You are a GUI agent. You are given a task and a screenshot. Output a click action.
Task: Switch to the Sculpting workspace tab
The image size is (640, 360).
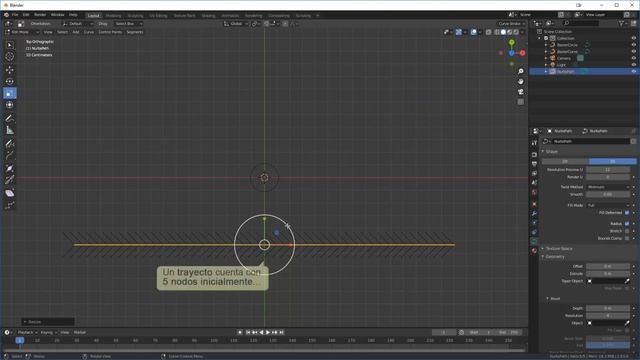point(136,16)
